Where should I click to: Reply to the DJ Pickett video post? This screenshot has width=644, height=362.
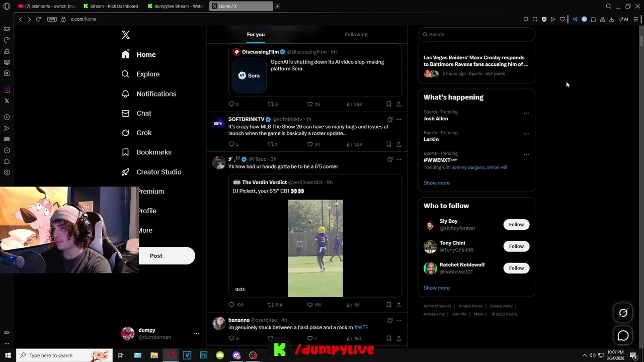(x=236, y=305)
